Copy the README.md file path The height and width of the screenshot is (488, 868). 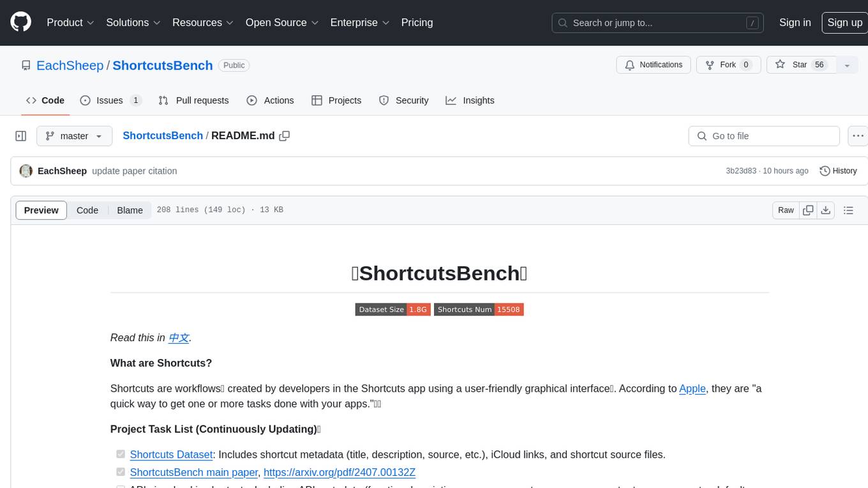point(285,136)
